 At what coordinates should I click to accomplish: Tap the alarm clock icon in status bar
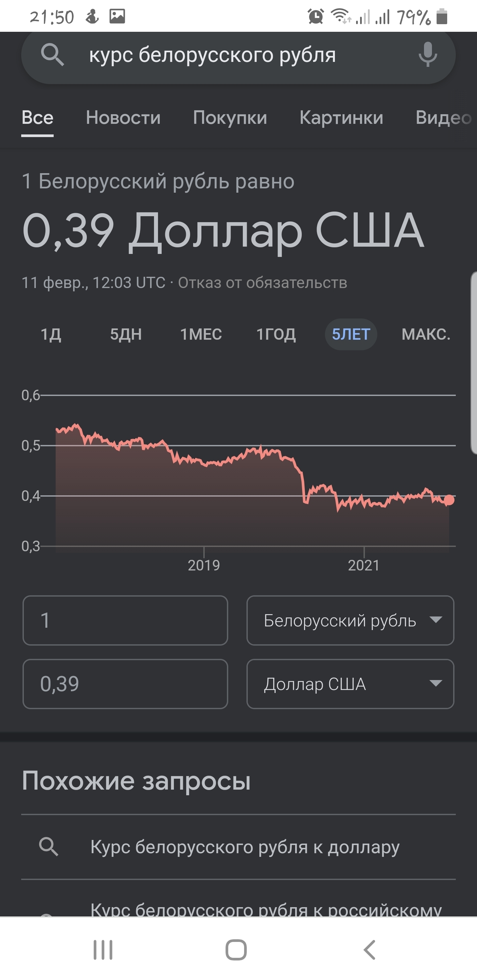coord(316,17)
